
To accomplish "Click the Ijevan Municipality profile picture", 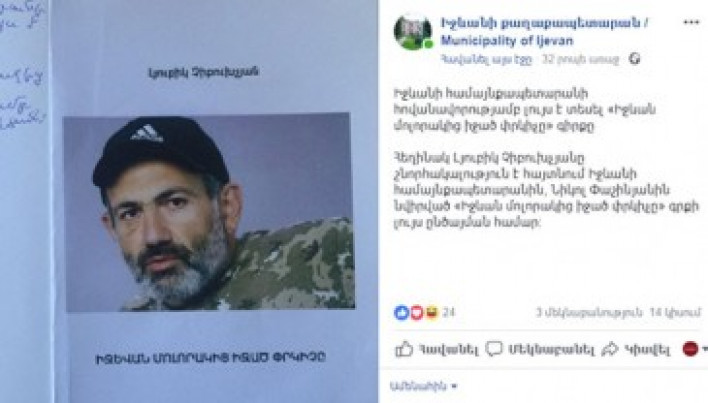I will coord(412,32).
